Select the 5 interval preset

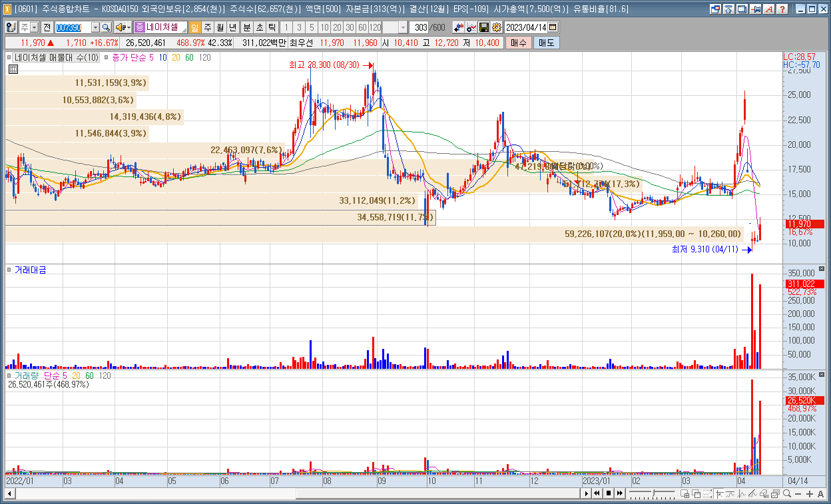pyautogui.click(x=312, y=27)
